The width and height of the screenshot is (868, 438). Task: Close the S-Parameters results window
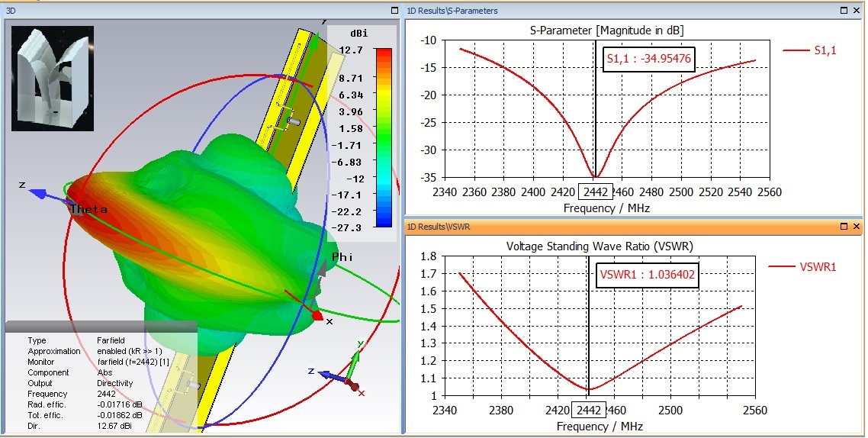coord(857,11)
